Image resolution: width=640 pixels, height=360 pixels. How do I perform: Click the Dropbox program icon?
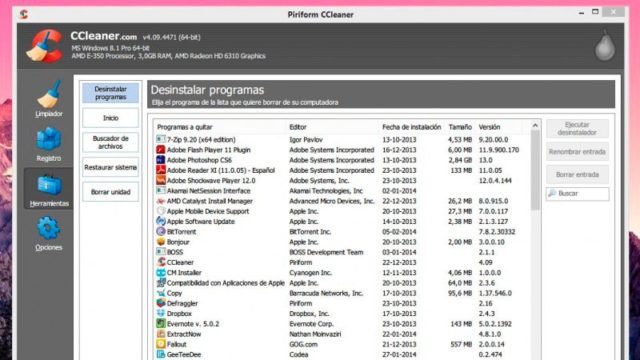tap(161, 313)
